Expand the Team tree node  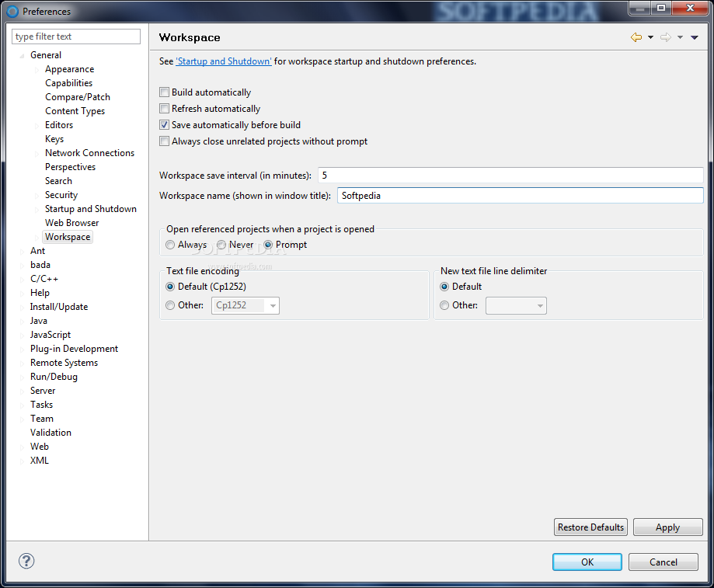click(22, 419)
